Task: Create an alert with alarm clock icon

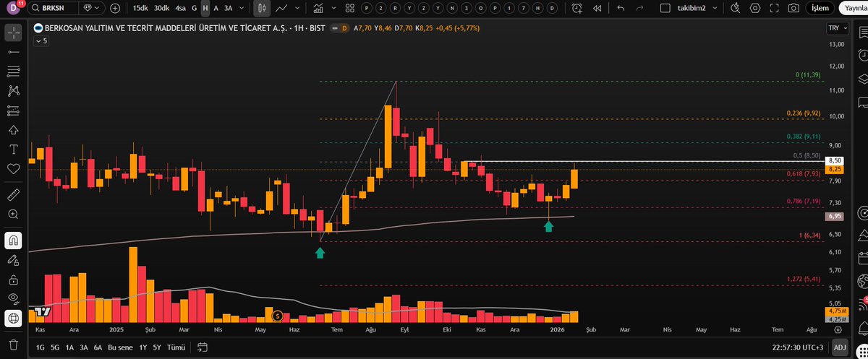Action: pos(576,8)
